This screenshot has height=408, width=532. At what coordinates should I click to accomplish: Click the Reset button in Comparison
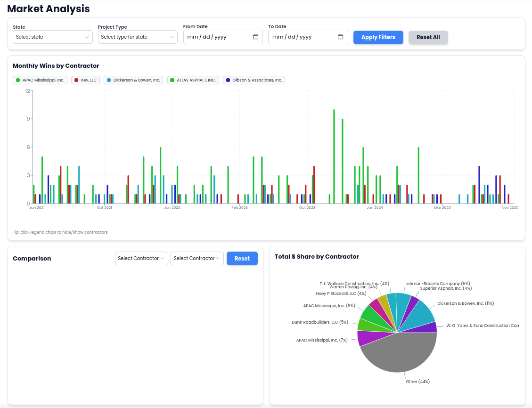click(242, 259)
